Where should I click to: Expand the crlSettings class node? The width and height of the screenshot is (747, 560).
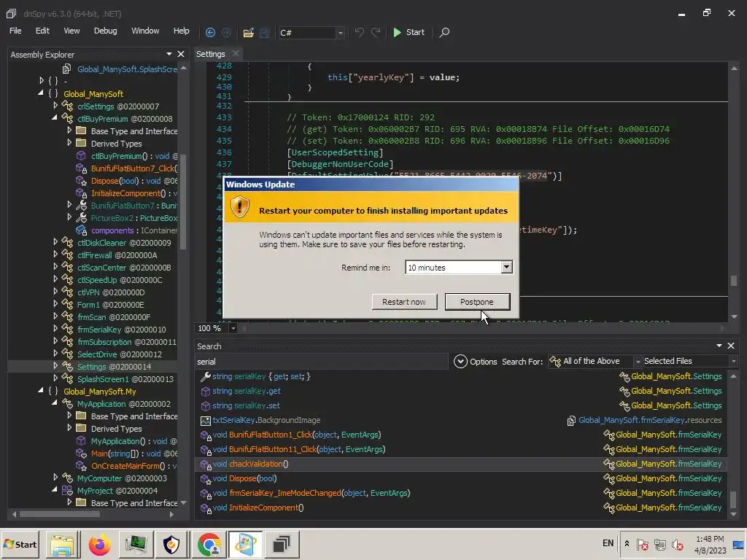55,106
